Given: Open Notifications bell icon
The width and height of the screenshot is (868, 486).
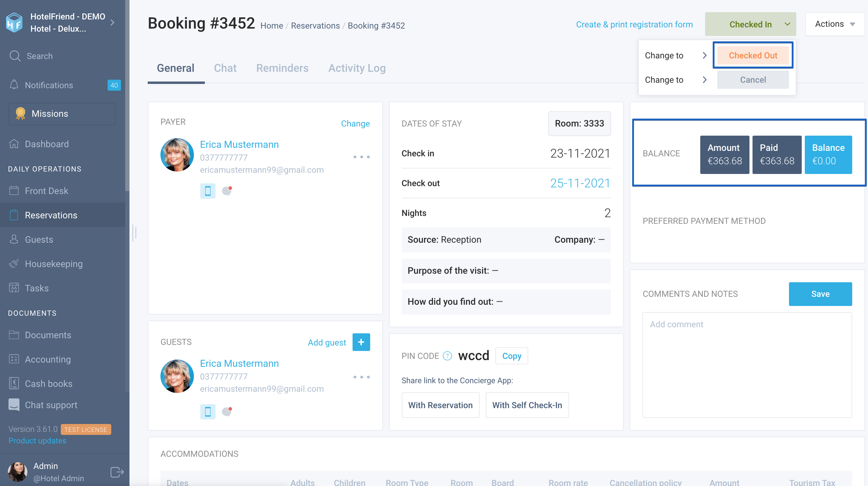Looking at the screenshot, I should (14, 85).
